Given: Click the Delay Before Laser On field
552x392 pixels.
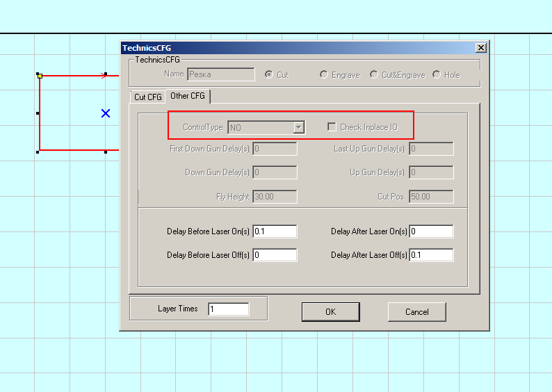Looking at the screenshot, I should 275,231.
